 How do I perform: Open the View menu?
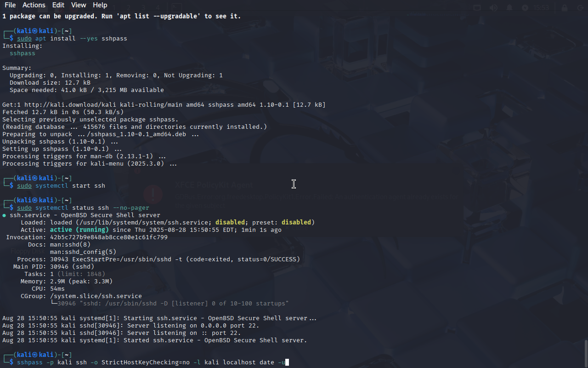tap(79, 5)
